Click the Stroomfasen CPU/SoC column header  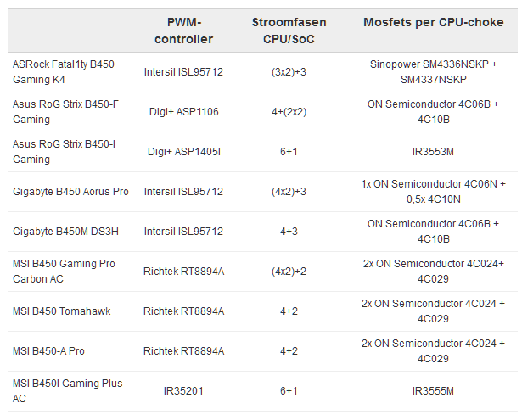click(x=289, y=31)
